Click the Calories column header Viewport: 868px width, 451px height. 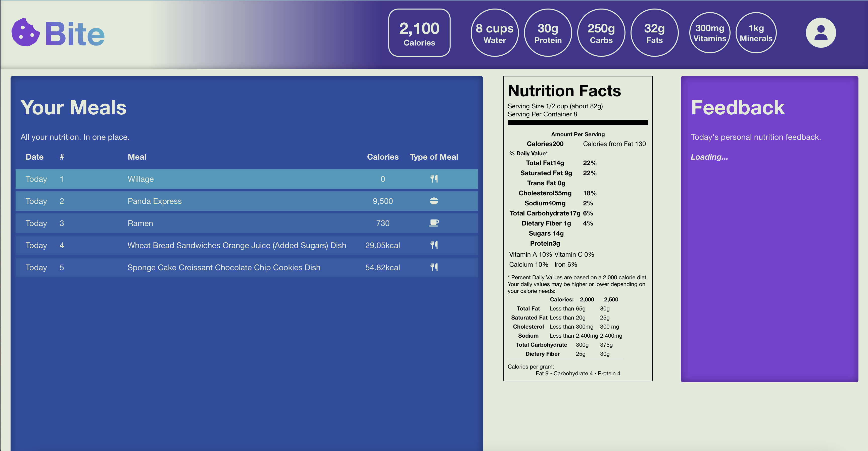(382, 157)
